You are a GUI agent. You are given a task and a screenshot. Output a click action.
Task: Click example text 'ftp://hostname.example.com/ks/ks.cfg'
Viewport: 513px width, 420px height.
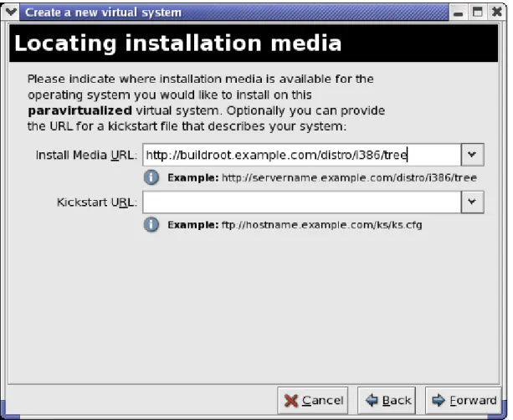(x=321, y=225)
